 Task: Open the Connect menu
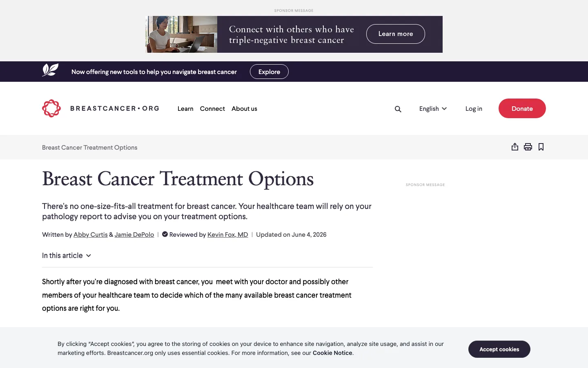(x=212, y=109)
